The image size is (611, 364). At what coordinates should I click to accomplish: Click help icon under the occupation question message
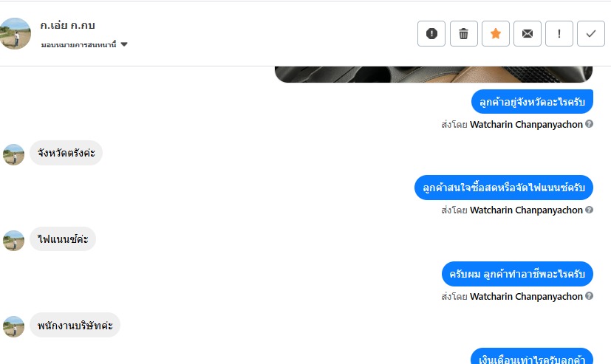(x=589, y=296)
